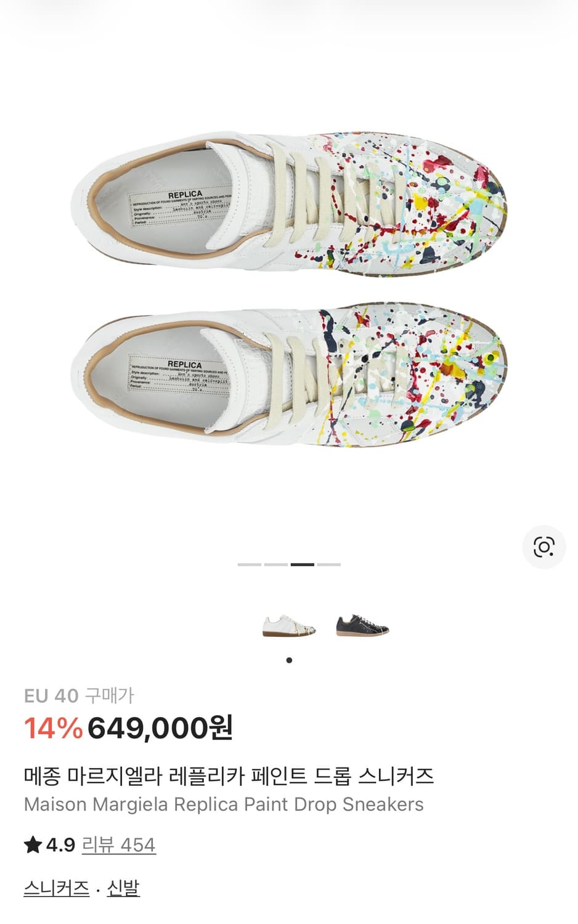Tap the star rating icon
This screenshot has height=924, width=578.
click(33, 845)
